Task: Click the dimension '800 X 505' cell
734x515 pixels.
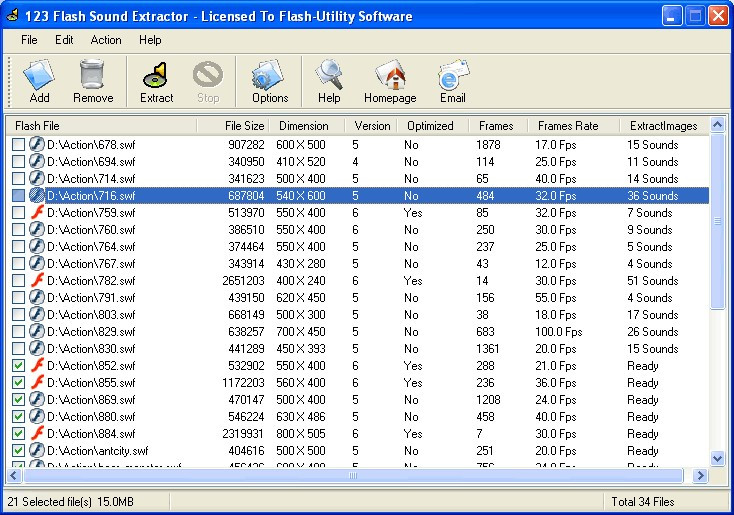Action: (301, 434)
